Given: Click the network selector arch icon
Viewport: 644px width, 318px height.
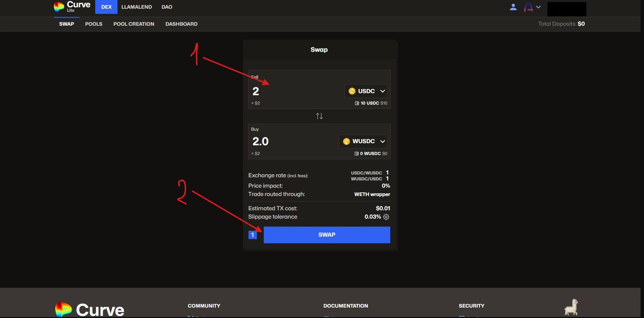Looking at the screenshot, I should tap(528, 7).
